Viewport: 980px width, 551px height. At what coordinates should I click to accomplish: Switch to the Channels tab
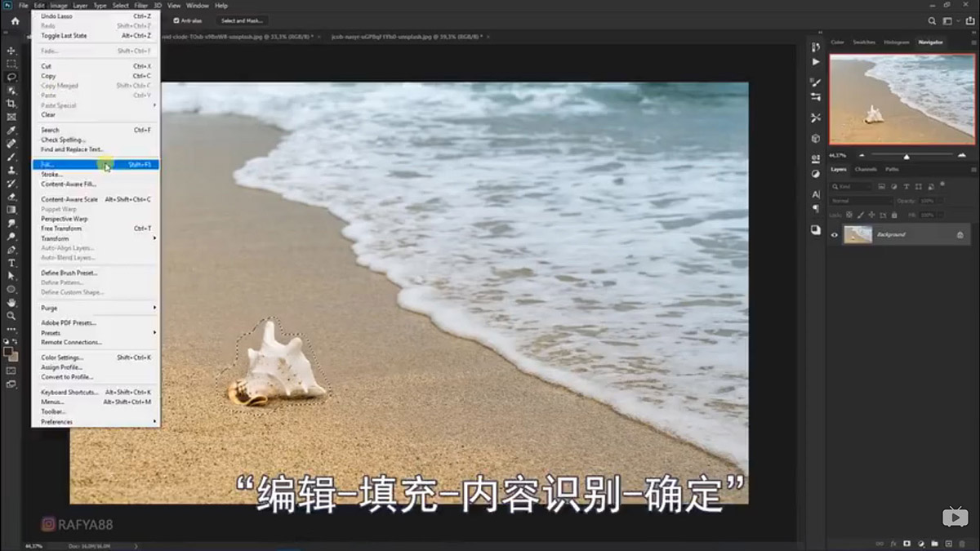pos(866,170)
